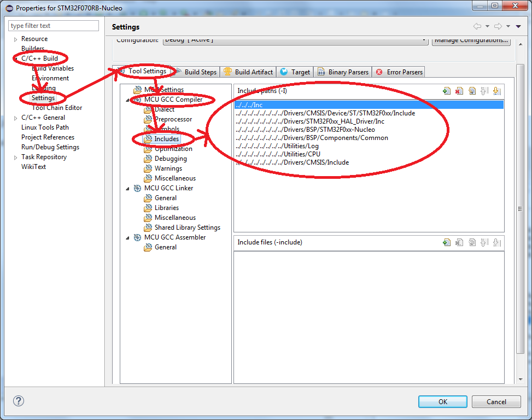The height and width of the screenshot is (420, 532).
Task: Expand the C/C++ General node
Action: 15,118
